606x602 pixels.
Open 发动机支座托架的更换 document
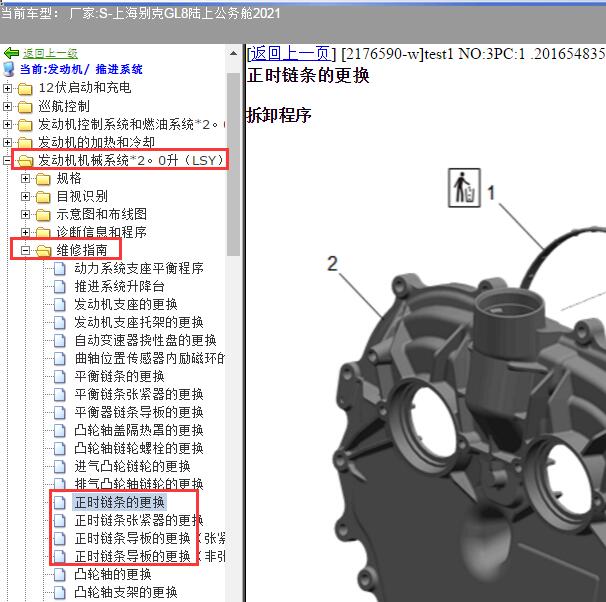pyautogui.click(x=139, y=322)
